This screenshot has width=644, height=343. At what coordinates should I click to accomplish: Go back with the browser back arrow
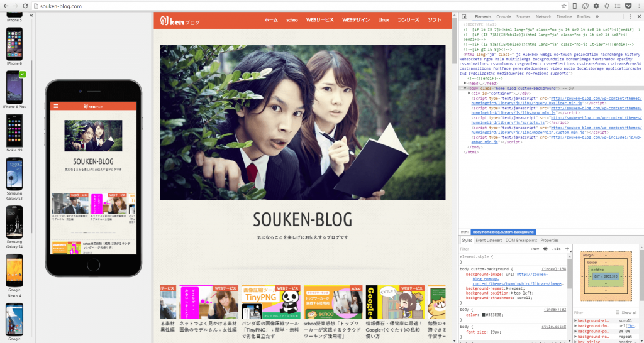5,6
